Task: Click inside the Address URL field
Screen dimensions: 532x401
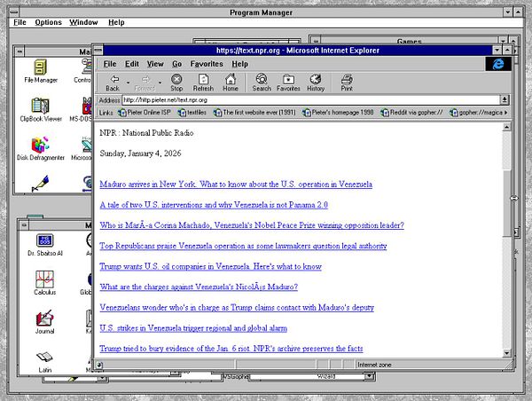Action: click(x=311, y=100)
